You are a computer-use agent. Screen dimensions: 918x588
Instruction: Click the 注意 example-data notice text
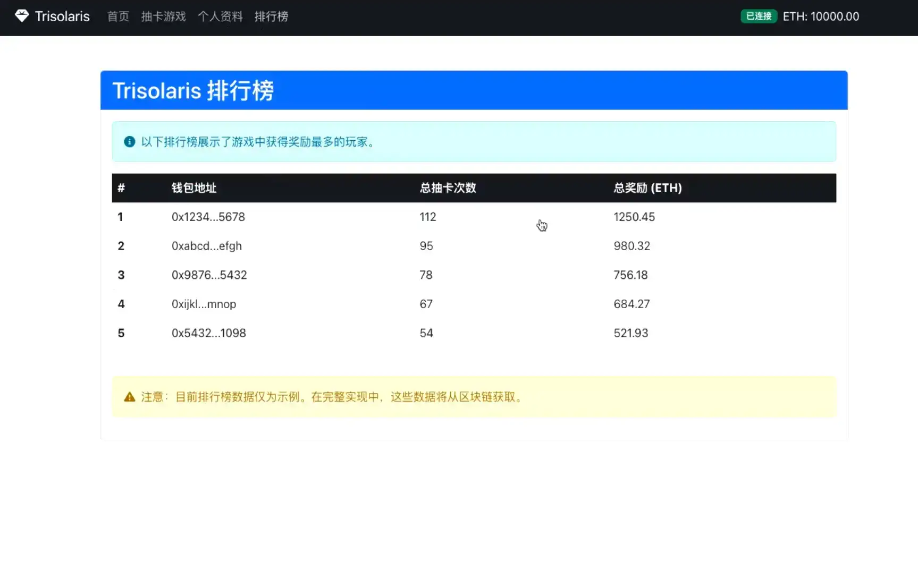click(x=331, y=397)
